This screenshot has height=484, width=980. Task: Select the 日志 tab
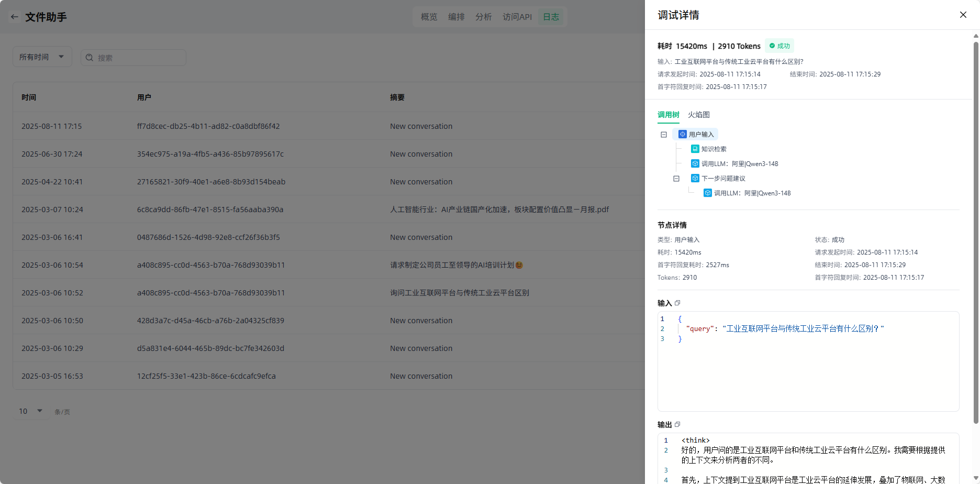551,17
